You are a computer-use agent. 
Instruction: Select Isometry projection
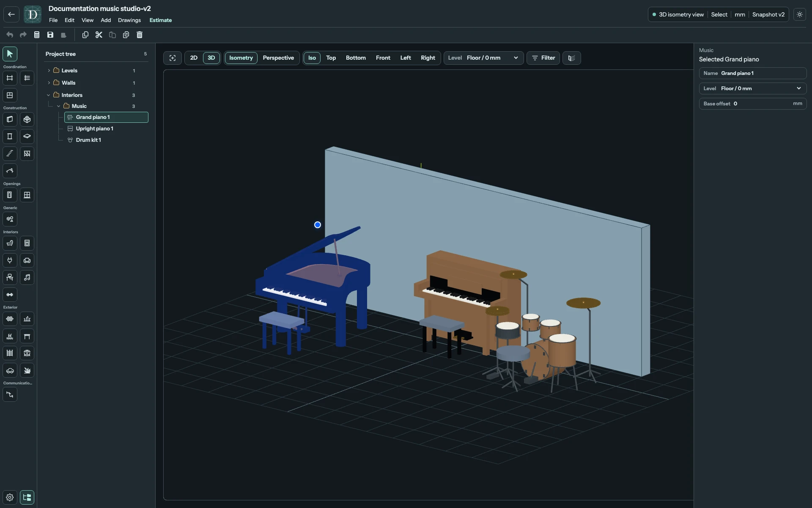click(x=241, y=58)
